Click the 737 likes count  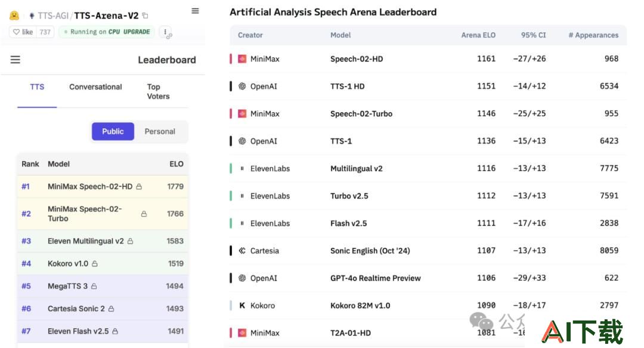[45, 32]
